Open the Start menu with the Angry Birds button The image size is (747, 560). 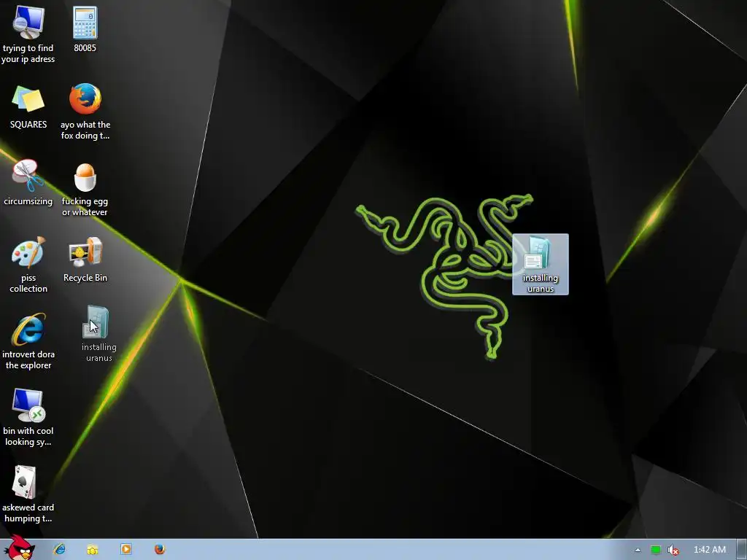pyautogui.click(x=20, y=548)
